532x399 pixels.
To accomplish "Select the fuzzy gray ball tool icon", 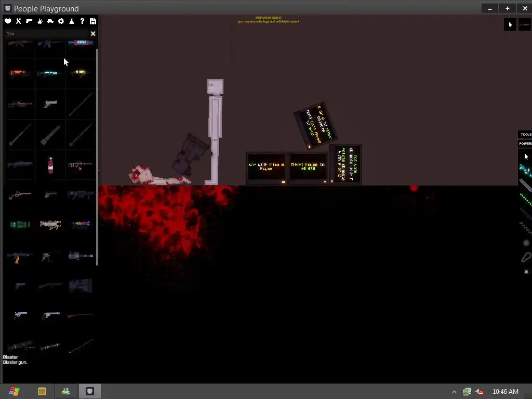I will pos(526,243).
